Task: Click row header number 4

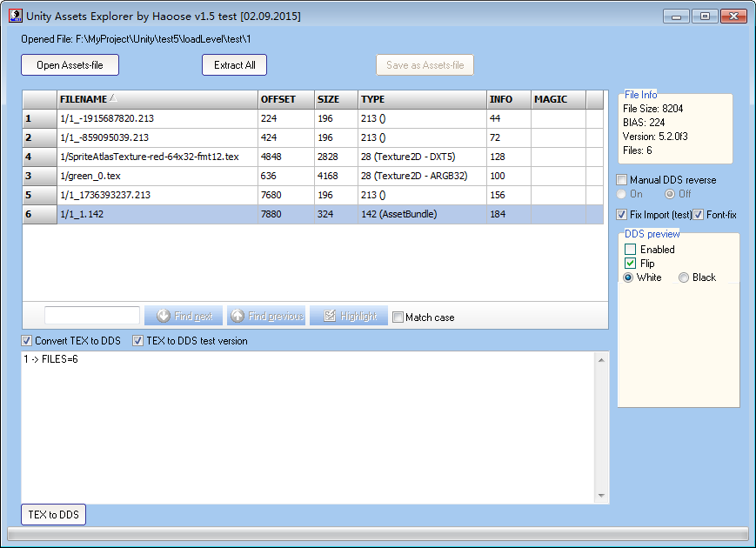Action: click(x=39, y=157)
